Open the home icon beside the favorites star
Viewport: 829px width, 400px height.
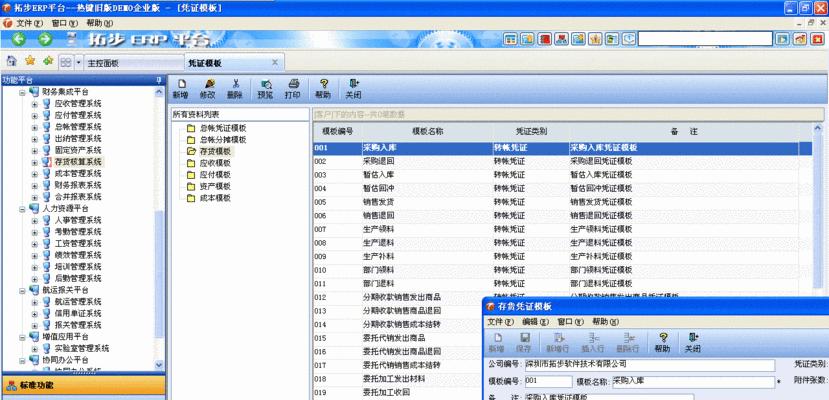pos(12,61)
